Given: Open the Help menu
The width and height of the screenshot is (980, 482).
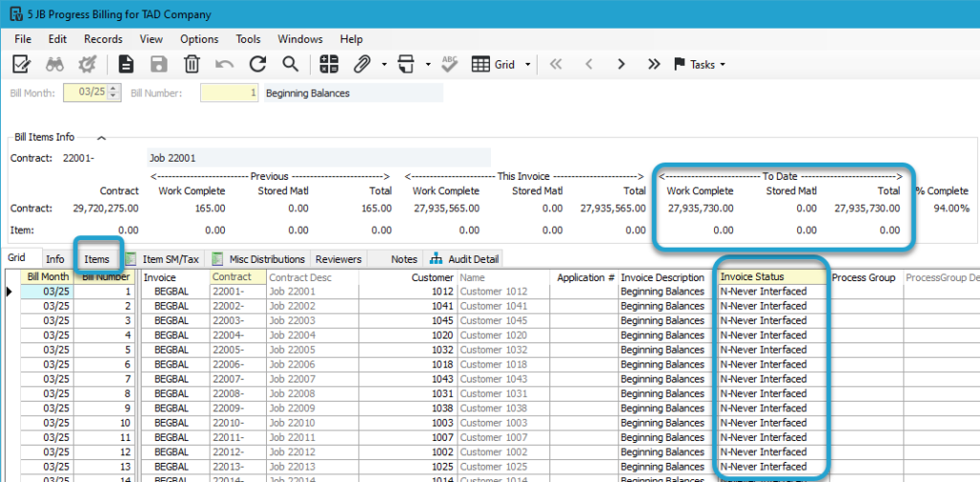Looking at the screenshot, I should tap(351, 38).
